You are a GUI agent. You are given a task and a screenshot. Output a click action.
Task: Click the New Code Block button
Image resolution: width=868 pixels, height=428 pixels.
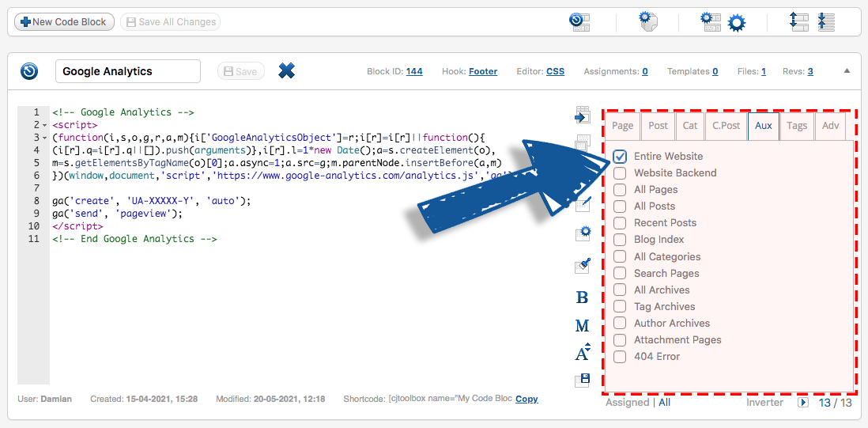tap(65, 22)
